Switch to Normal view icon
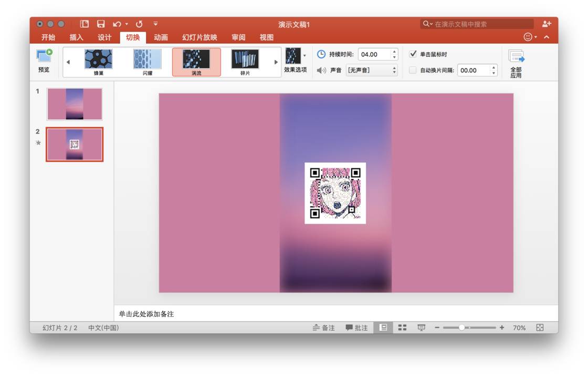The height and width of the screenshot is (376, 588). [383, 328]
